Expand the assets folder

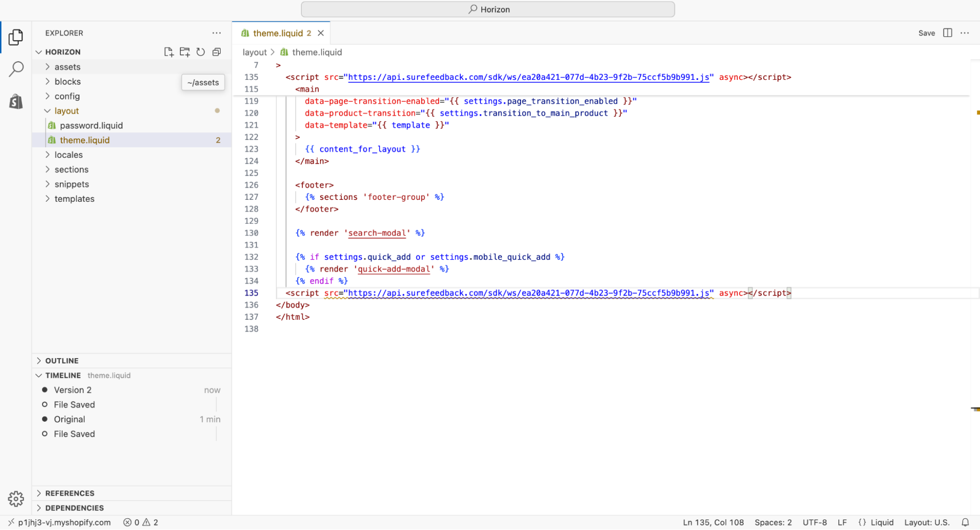[67, 67]
